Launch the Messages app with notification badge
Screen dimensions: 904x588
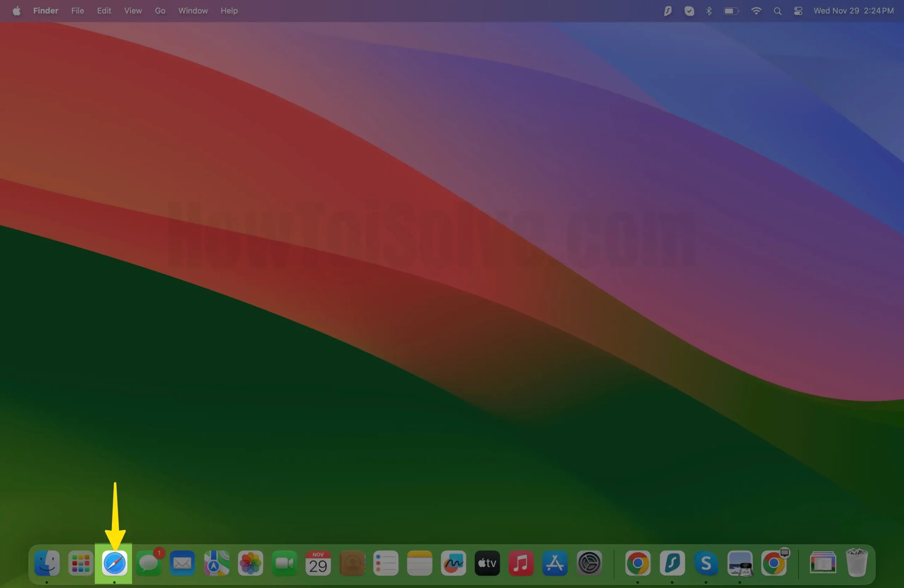click(149, 563)
